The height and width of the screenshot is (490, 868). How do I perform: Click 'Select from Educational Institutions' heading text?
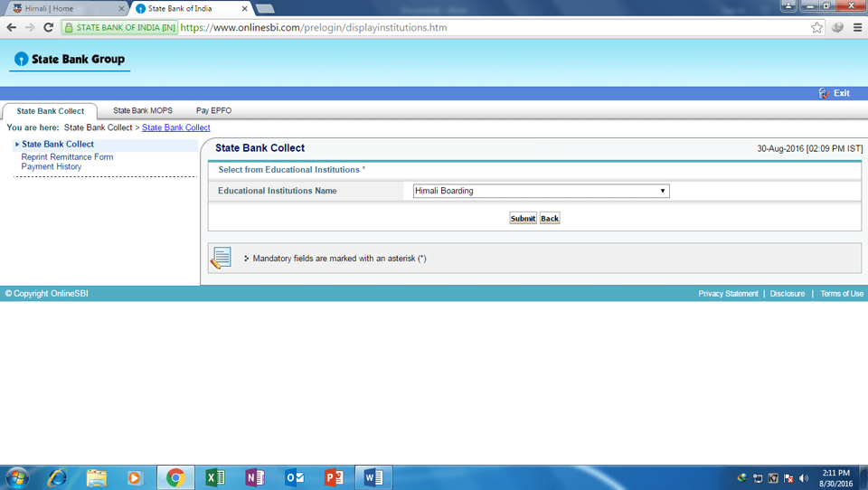point(289,169)
